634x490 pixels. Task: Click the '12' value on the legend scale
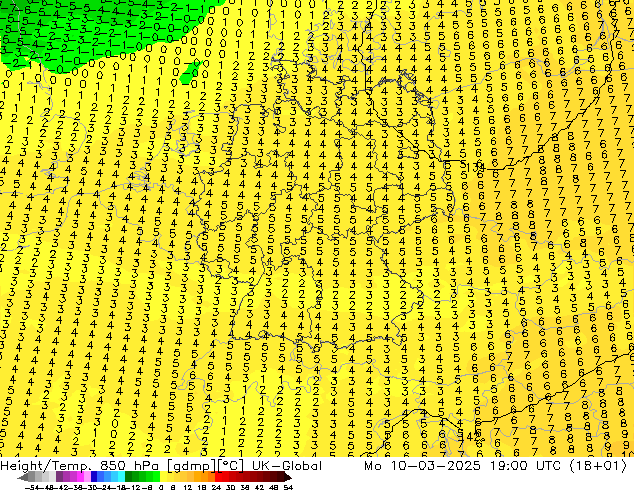coord(187,487)
